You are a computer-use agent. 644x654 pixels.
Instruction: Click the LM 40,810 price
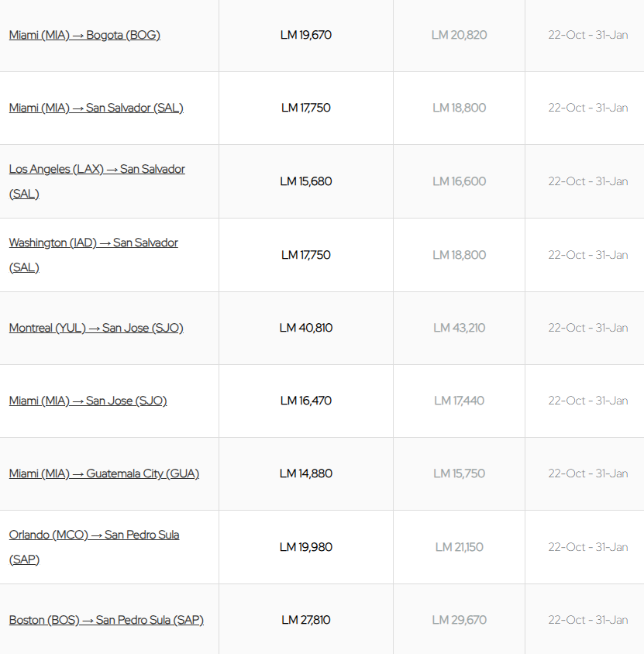point(306,328)
